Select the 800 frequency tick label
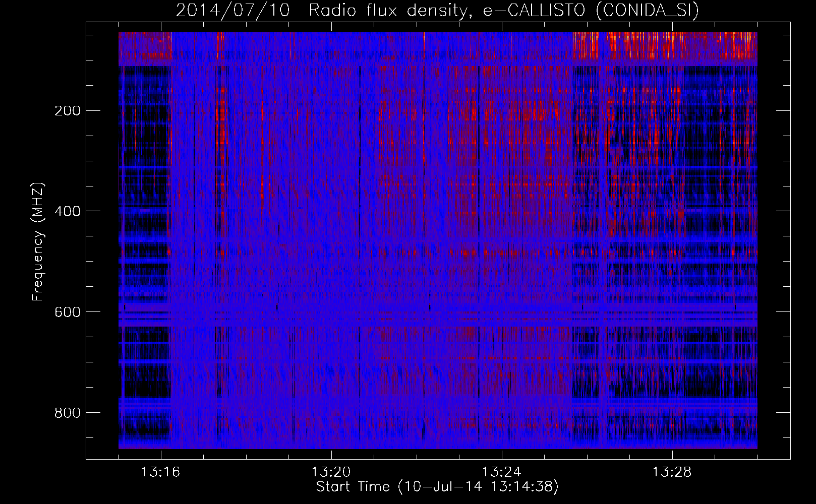 tap(67, 413)
